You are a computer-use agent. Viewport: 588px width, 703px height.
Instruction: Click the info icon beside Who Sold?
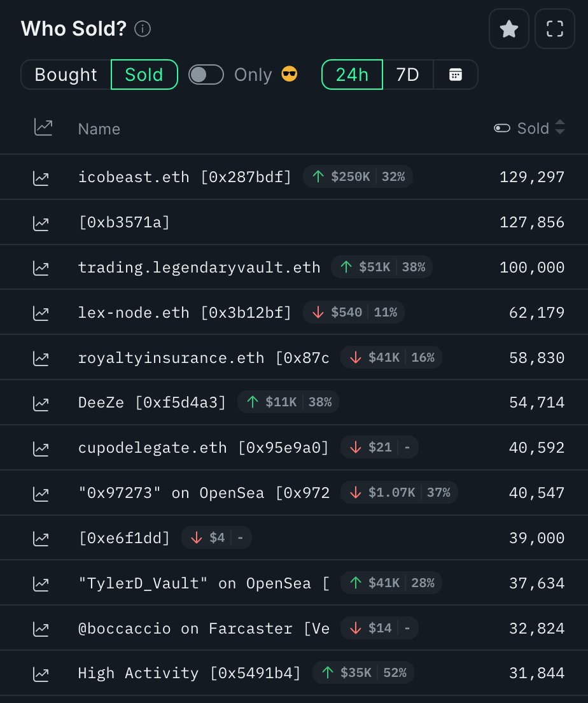(143, 29)
